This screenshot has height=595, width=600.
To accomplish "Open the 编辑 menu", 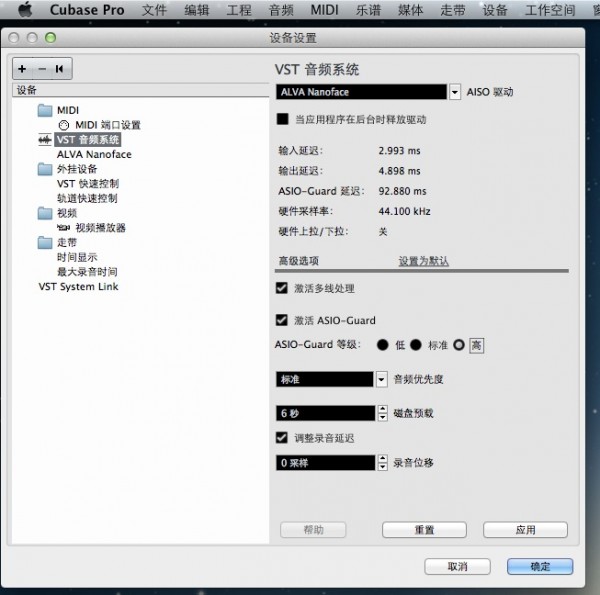I will (197, 10).
